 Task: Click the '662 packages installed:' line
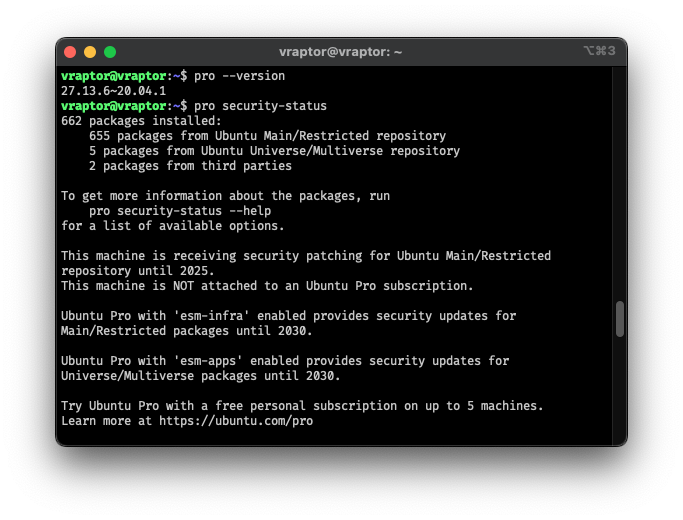coord(141,121)
